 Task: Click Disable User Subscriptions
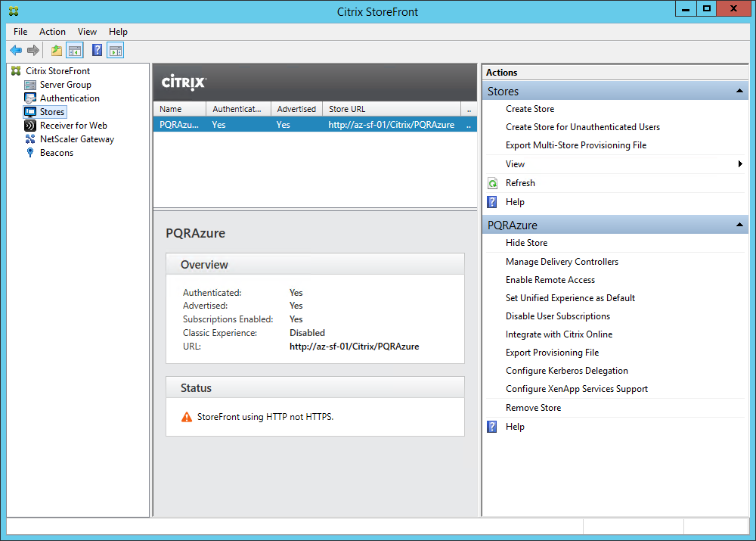558,316
